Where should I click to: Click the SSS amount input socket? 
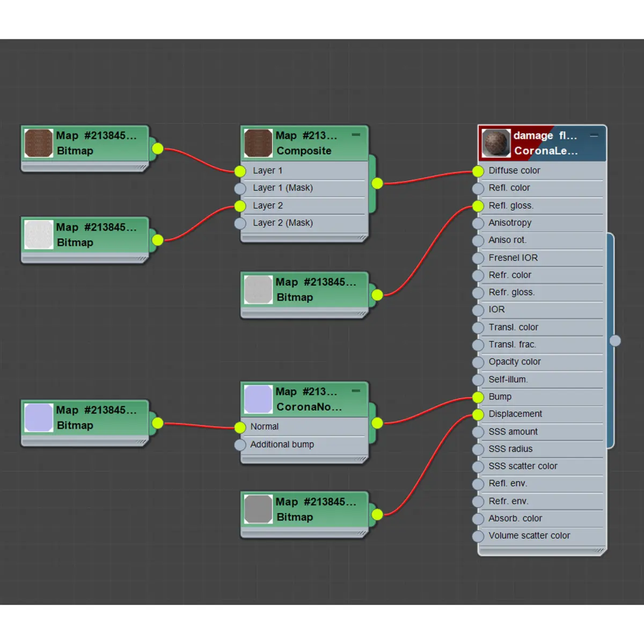(478, 432)
